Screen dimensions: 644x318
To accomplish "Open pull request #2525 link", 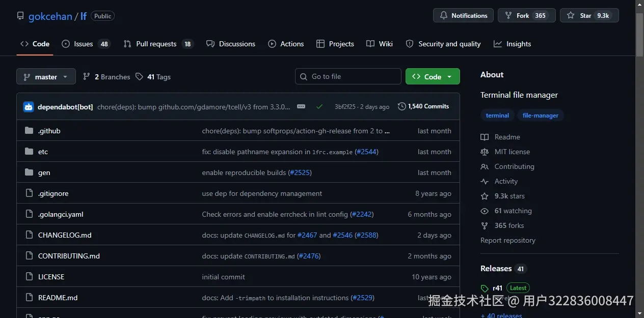I will (x=300, y=172).
